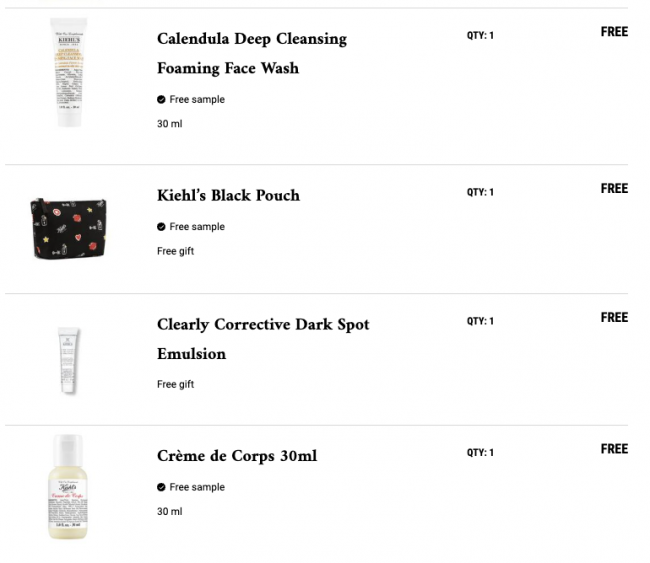650x563 pixels.
Task: Click the FREE price for Calendula face wash
Action: [614, 32]
